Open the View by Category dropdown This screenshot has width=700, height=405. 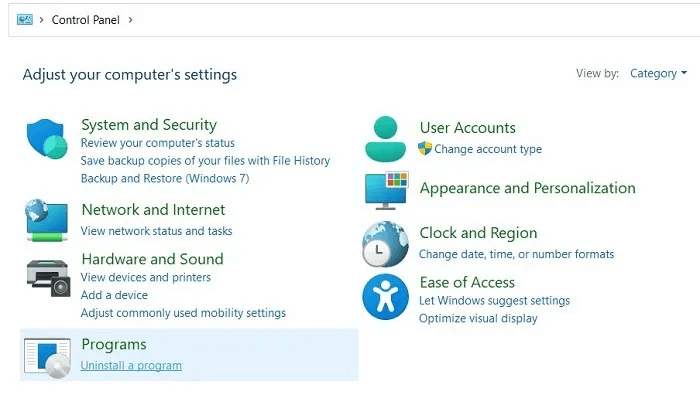(658, 73)
